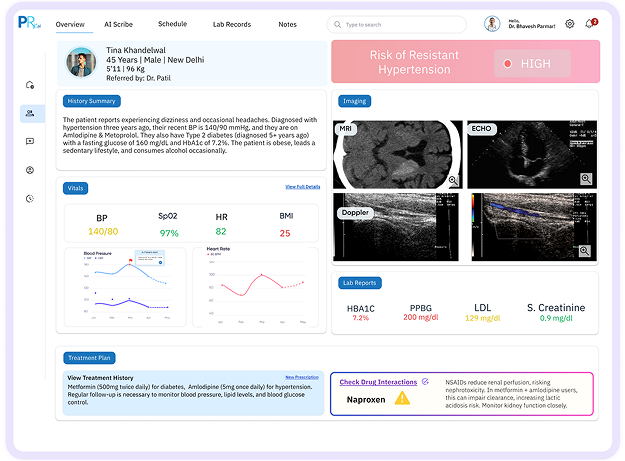
Task: Open the settings gear icon
Action: (x=570, y=24)
